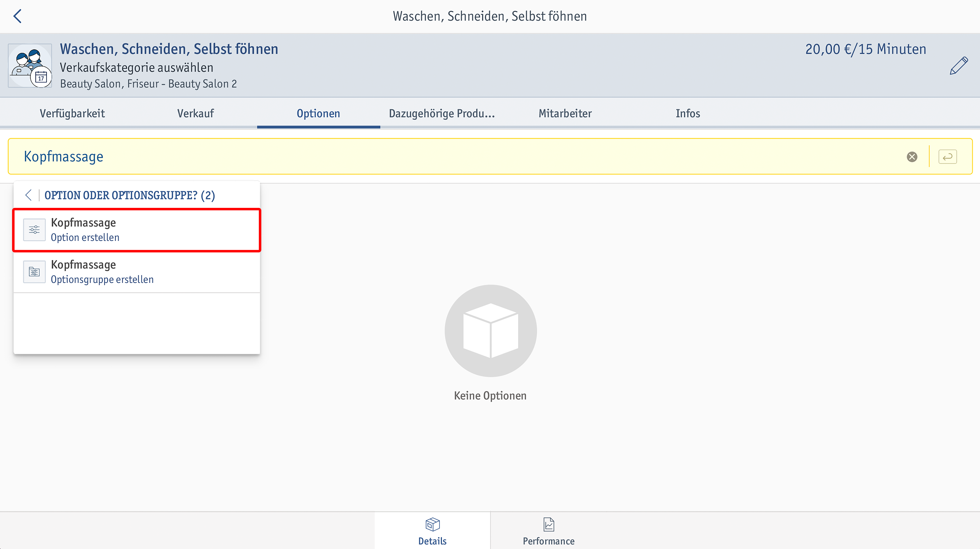Select the price 20,00 €/15 Minuten
The image size is (980, 549).
pyautogui.click(x=865, y=49)
